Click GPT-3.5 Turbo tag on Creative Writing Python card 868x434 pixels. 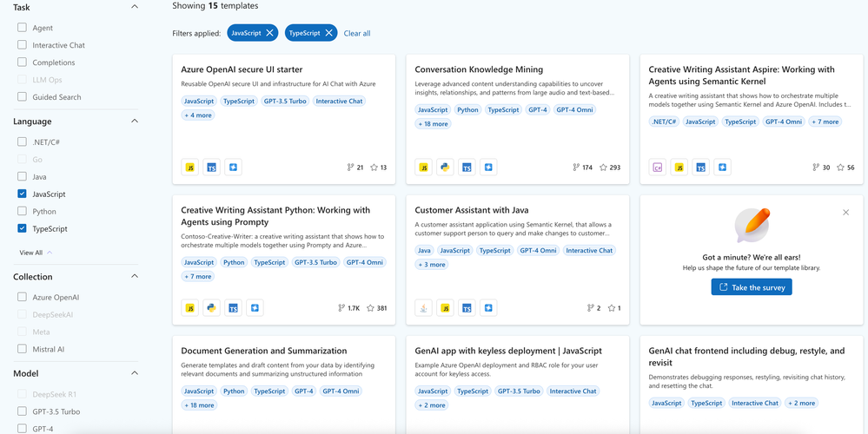pos(316,262)
